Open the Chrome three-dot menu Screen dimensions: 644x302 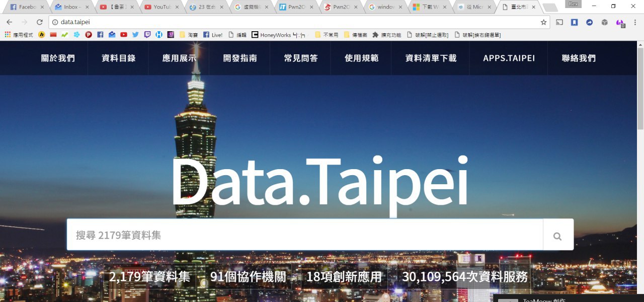point(634,22)
